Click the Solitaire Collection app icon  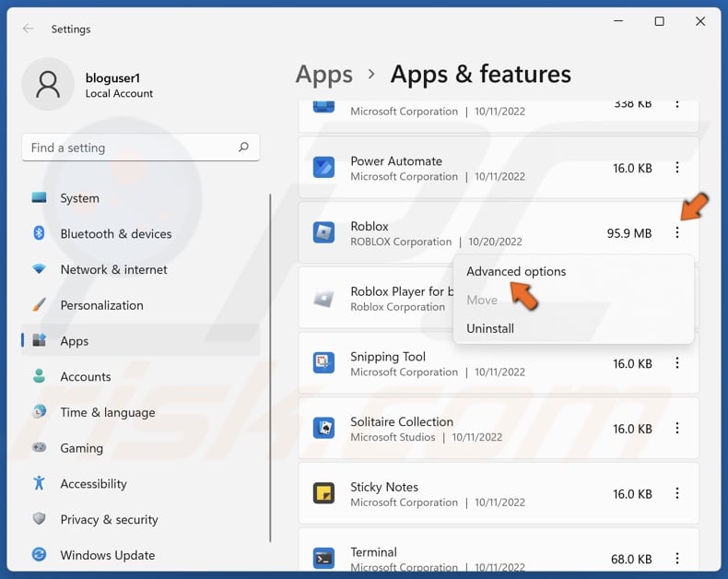tap(323, 428)
